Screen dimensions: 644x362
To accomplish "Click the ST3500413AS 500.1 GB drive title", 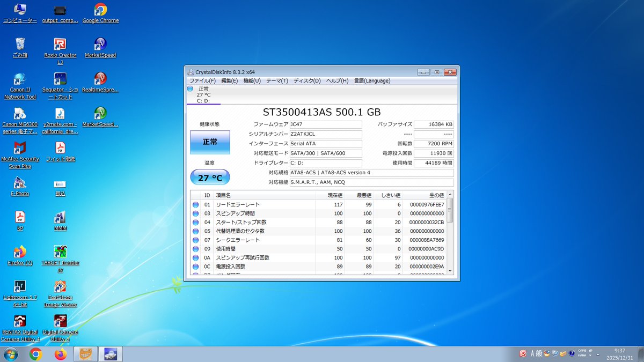I will (321, 112).
